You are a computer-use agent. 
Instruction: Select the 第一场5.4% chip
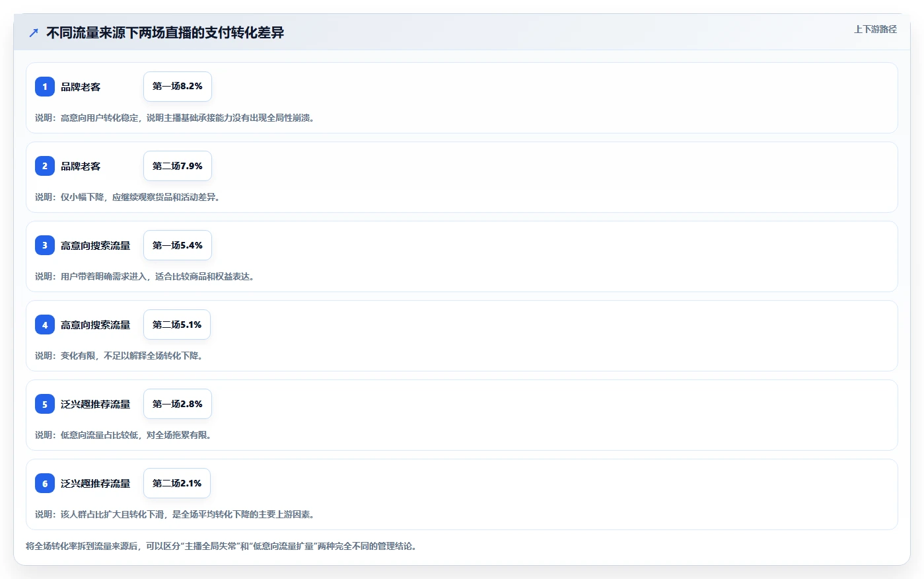(x=178, y=245)
